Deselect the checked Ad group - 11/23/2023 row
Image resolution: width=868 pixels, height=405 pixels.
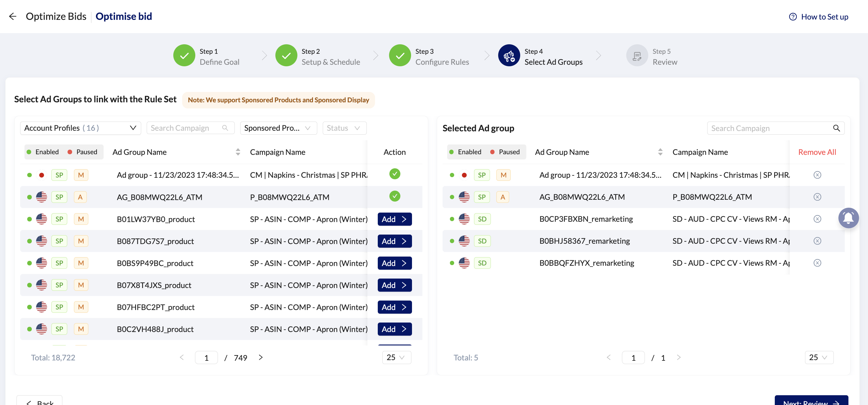[x=395, y=174]
